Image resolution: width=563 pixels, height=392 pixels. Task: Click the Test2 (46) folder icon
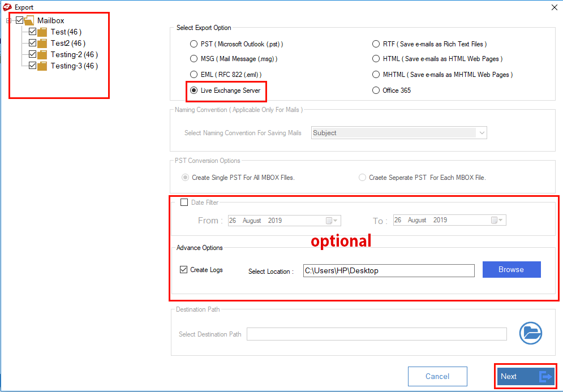coord(42,44)
